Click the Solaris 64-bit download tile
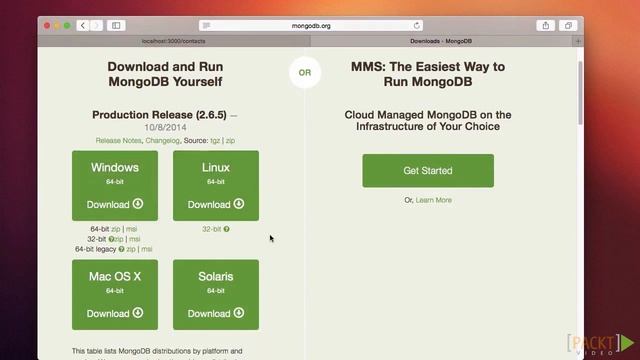Image resolution: width=640 pixels, height=360 pixels. 216,295
